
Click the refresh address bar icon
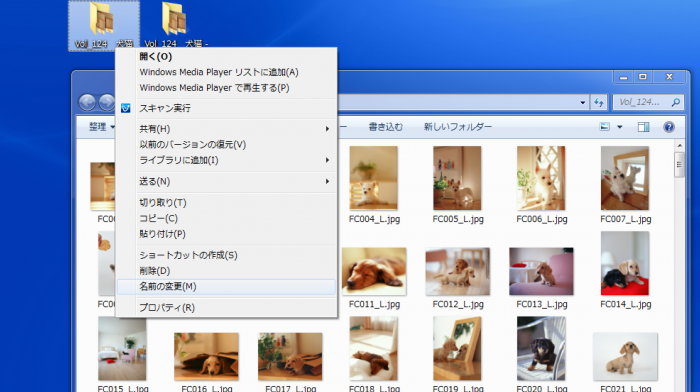599,103
